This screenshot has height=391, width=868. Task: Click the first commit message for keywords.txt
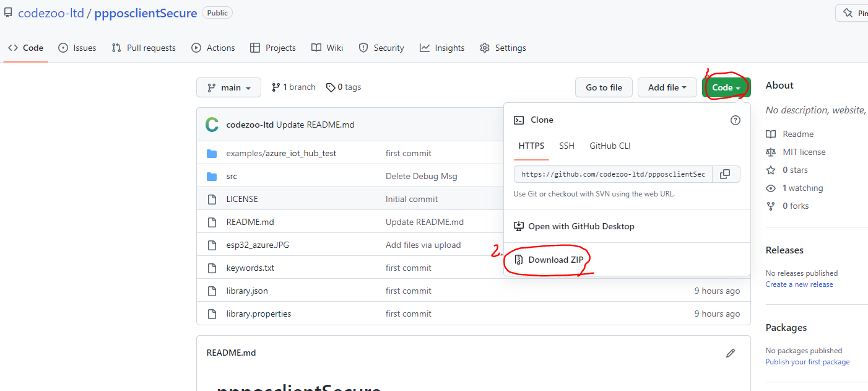tap(409, 268)
